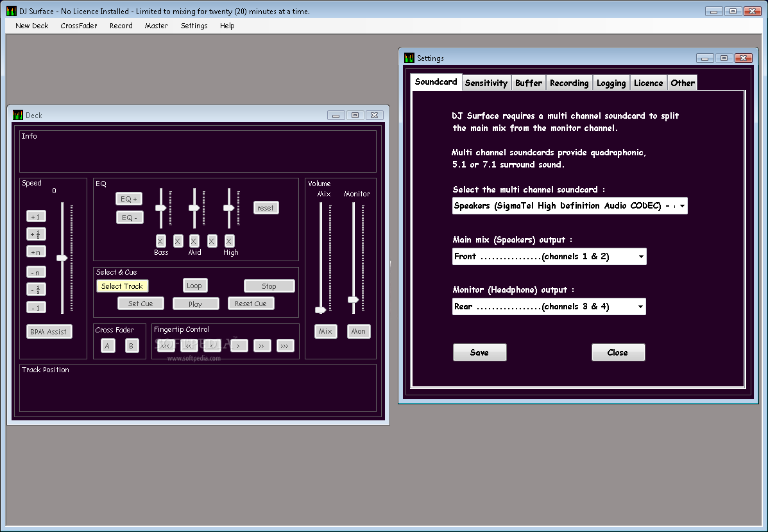Click the Close button in Settings
This screenshot has width=768, height=532.
point(618,353)
